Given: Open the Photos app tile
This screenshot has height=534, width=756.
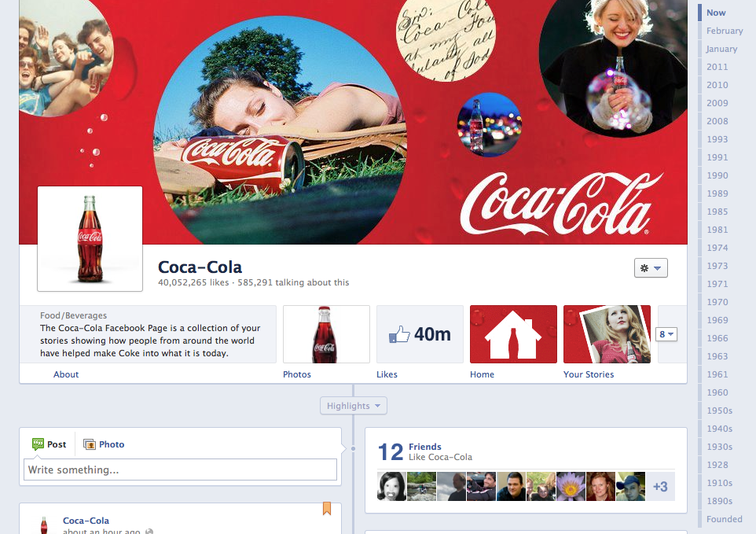Looking at the screenshot, I should tap(326, 334).
